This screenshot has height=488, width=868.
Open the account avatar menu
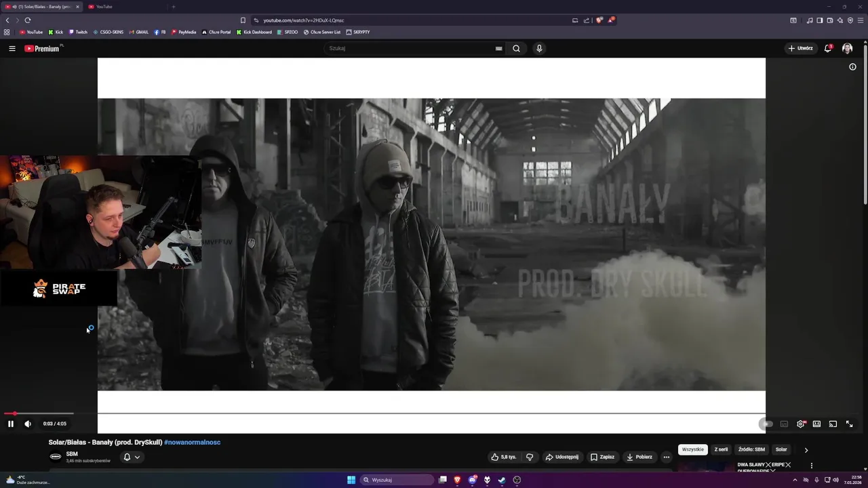tap(847, 48)
